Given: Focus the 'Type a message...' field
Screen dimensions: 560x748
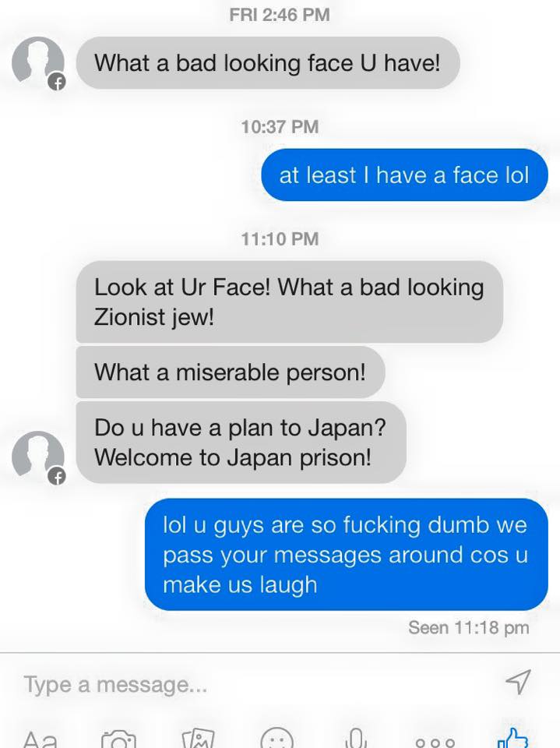Looking at the screenshot, I should [258, 685].
